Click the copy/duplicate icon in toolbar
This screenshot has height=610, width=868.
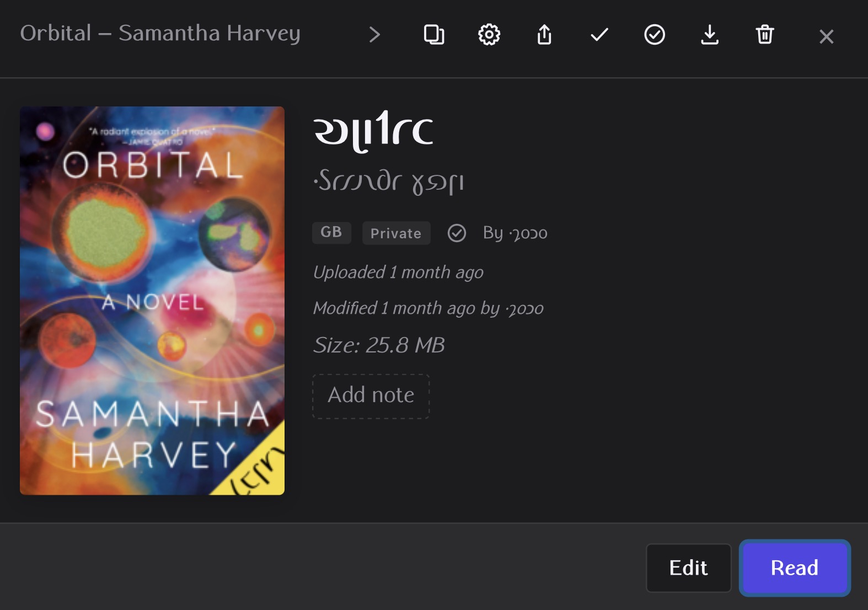[434, 35]
